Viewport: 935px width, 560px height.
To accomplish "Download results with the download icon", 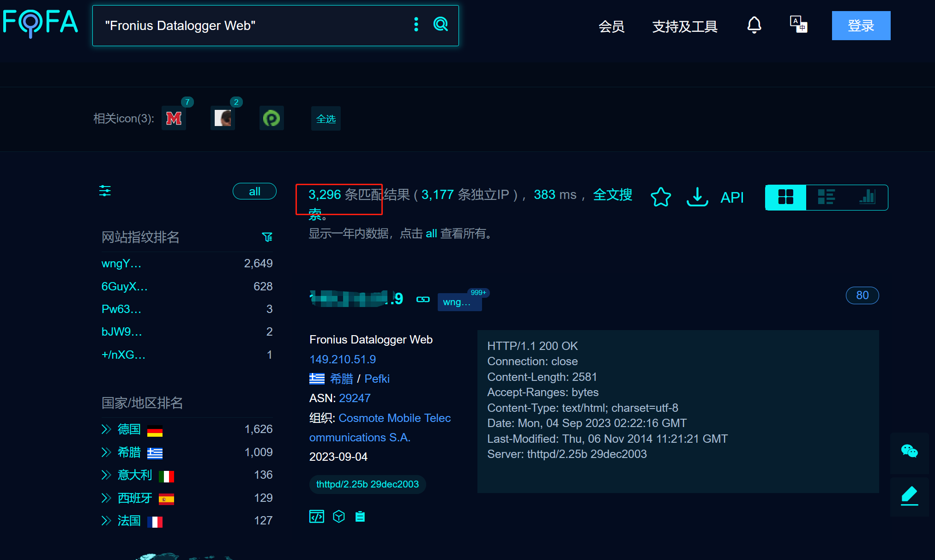I will pos(697,197).
